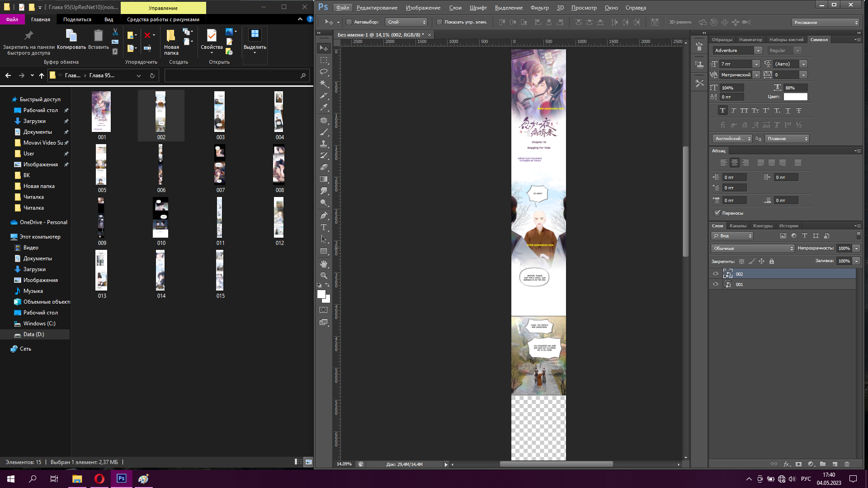Toggle Underline in Character panel
Screen dimensions: 868x488
tap(788, 110)
